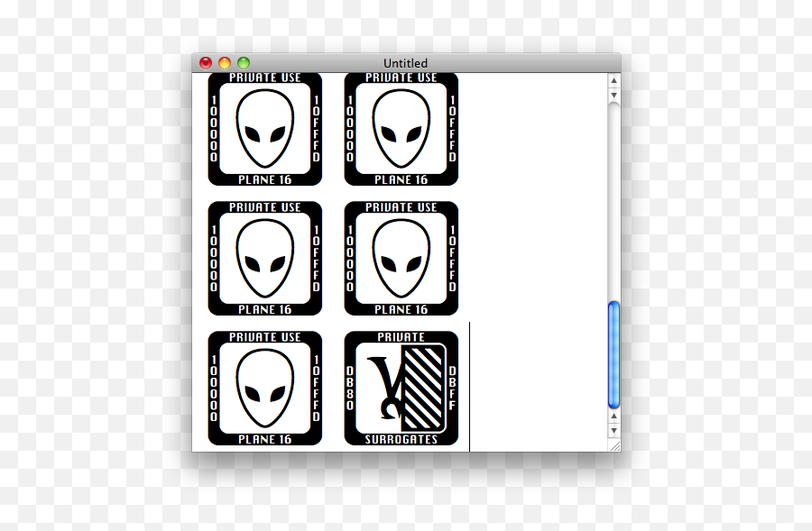Select the top-left alien Plane 16 glyph

click(x=263, y=127)
